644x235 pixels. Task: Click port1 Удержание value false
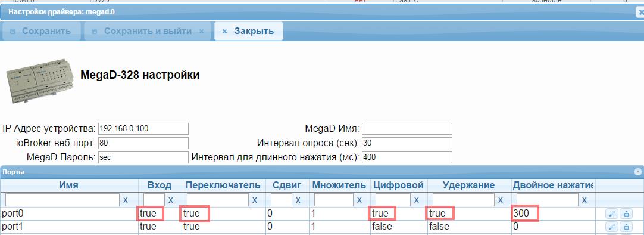[x=439, y=227]
